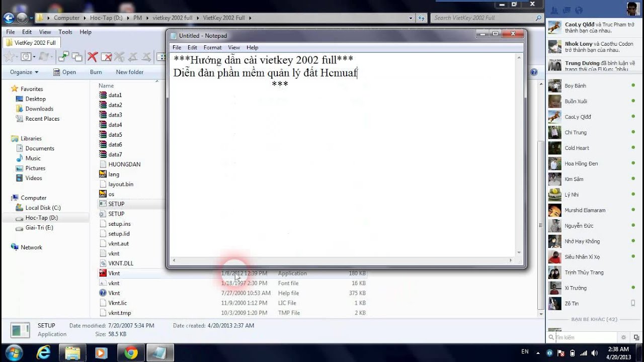Open the Facebook chat settings gear

coord(624,337)
